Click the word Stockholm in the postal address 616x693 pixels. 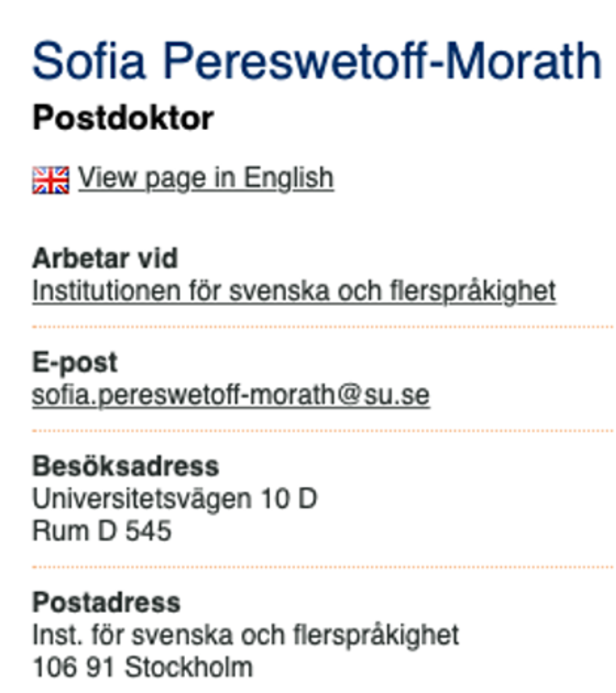click(188, 667)
